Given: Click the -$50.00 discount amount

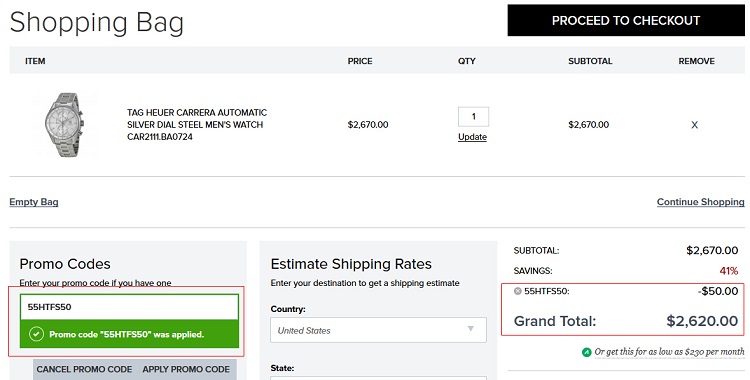Looking at the screenshot, I should tap(717, 291).
